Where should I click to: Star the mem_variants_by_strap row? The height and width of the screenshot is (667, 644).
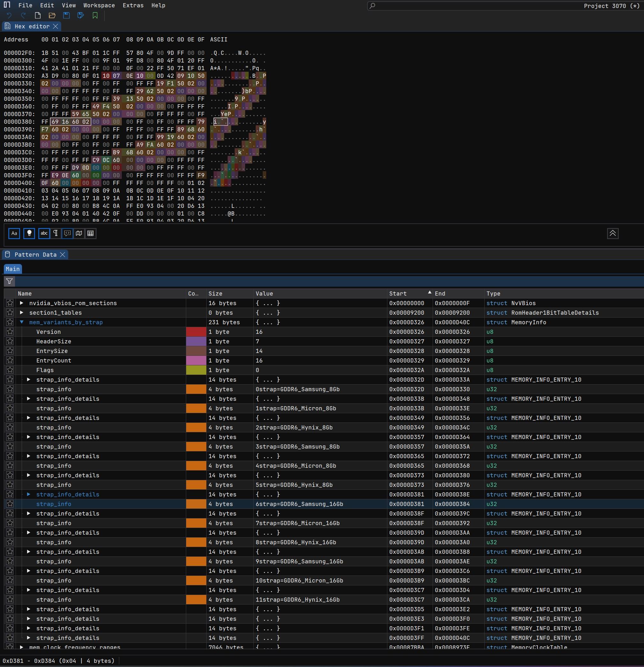pos(10,322)
